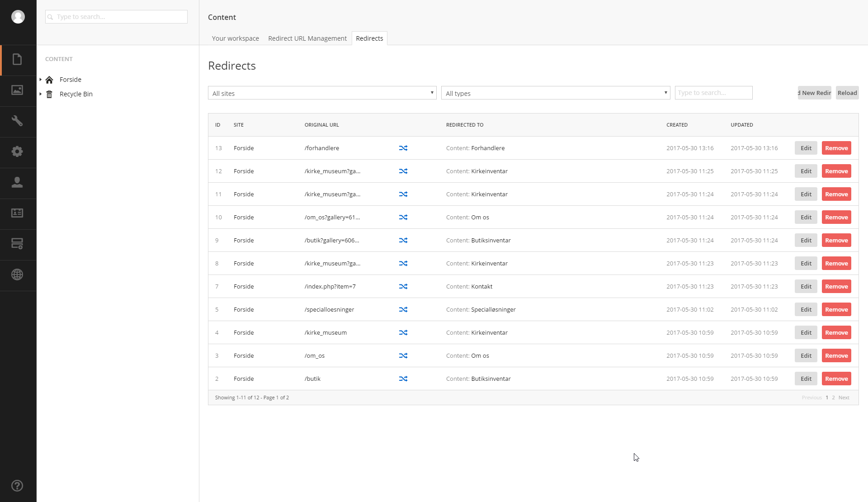Switch to Redirect URL Management tab
The height and width of the screenshot is (502, 868).
pos(307,38)
